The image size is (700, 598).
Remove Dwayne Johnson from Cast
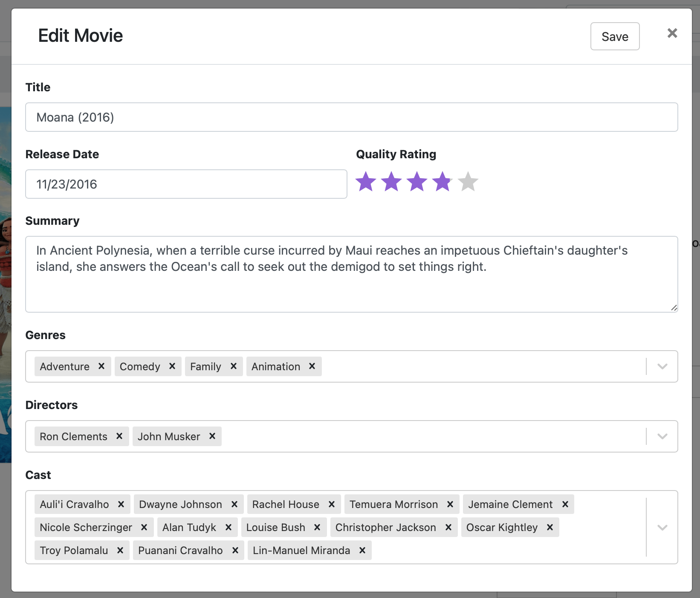234,504
